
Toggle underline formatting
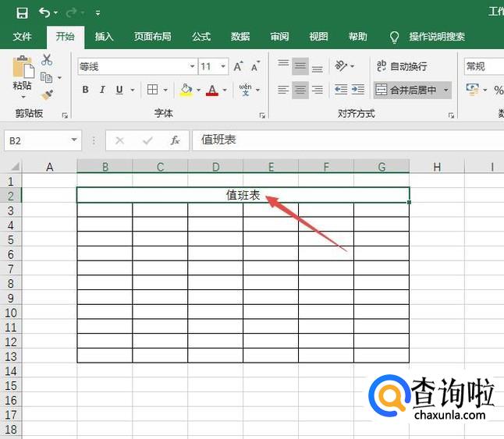pos(119,90)
